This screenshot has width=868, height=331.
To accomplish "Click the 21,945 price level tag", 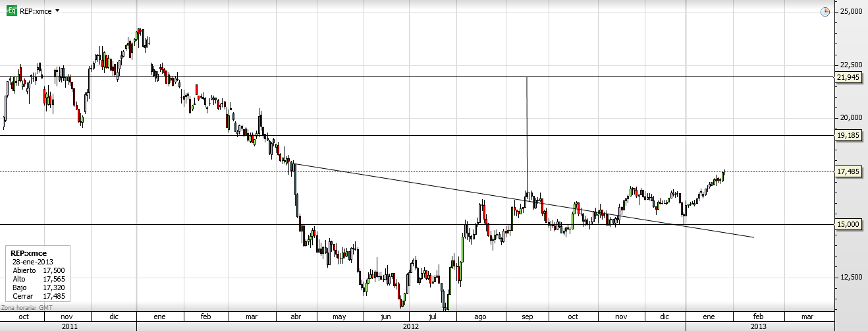I will coord(848,77).
